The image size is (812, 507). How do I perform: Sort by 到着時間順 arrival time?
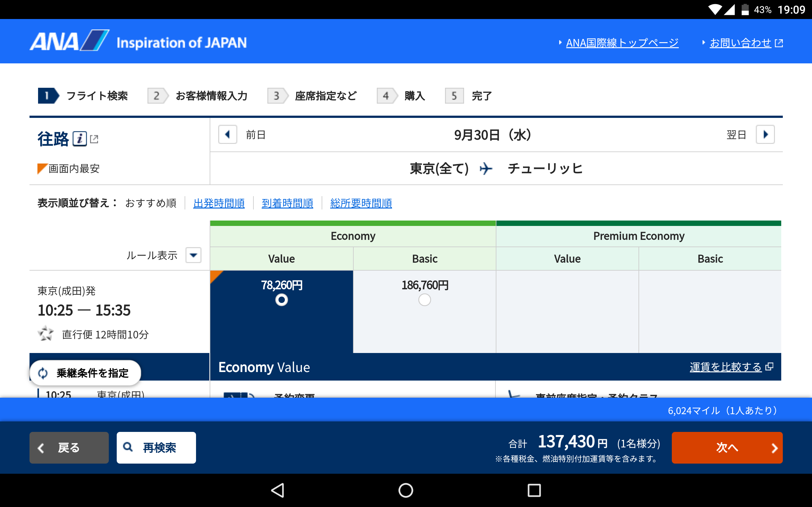(287, 203)
